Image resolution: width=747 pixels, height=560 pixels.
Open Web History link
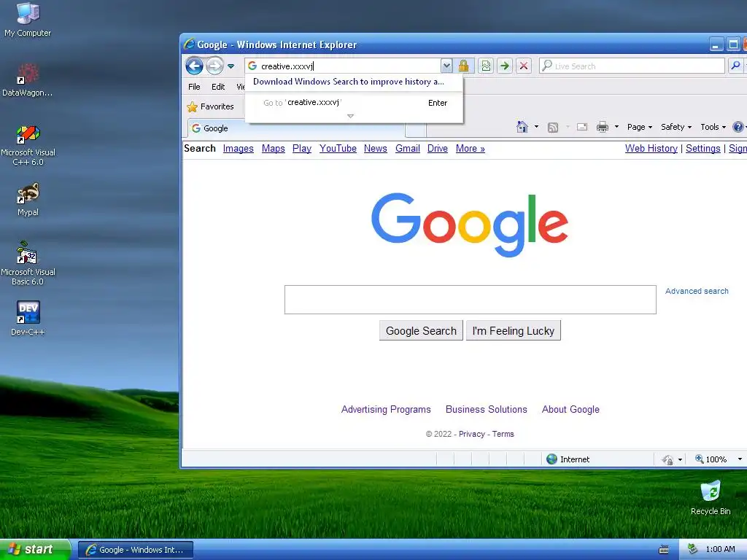[651, 149]
